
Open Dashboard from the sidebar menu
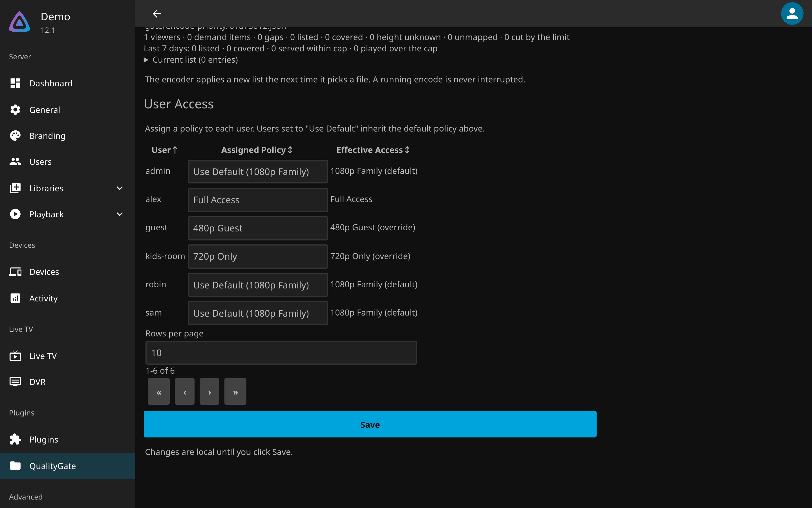point(67,83)
